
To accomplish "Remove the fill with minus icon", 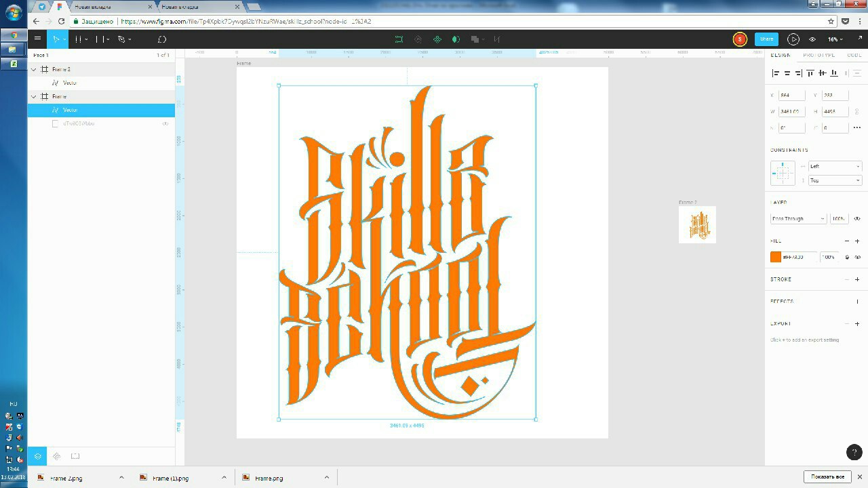I will 846,241.
